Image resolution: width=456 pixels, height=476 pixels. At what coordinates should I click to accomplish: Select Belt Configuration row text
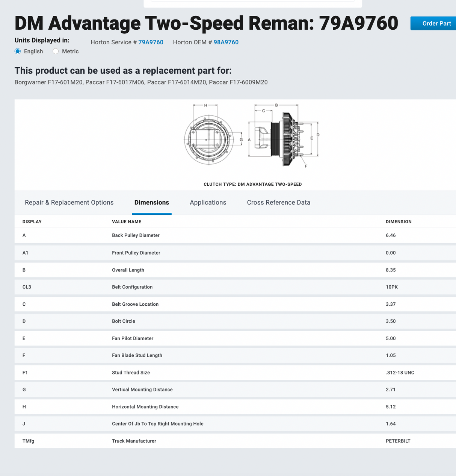click(x=132, y=287)
